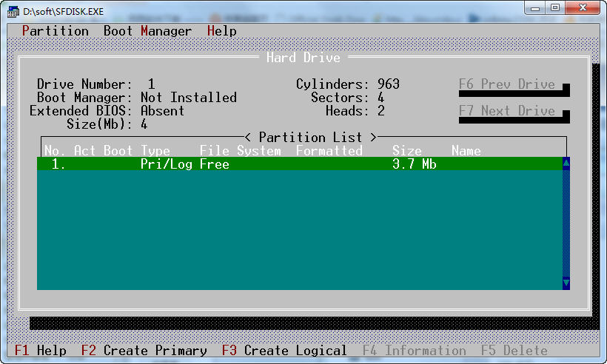Viewport: 607px width, 364px height.
Task: Click the partition list vertical scrollbar track
Action: (x=566, y=222)
